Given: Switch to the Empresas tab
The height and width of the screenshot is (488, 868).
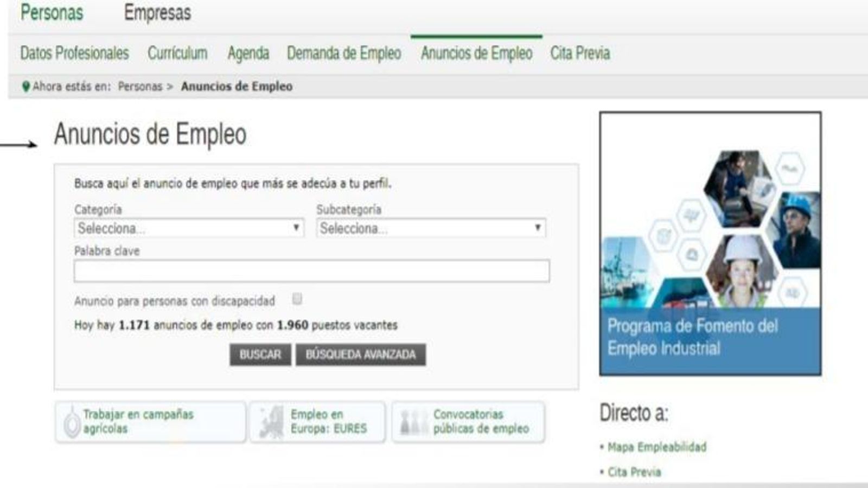Looking at the screenshot, I should point(158,14).
